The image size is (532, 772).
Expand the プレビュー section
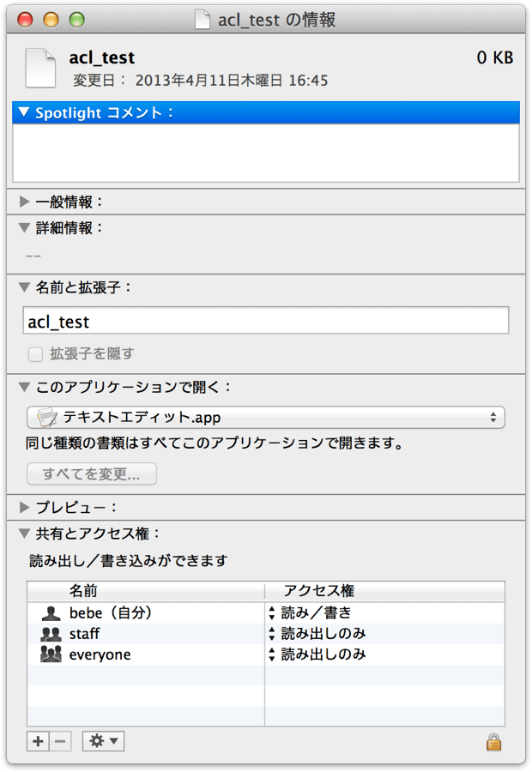(x=24, y=507)
